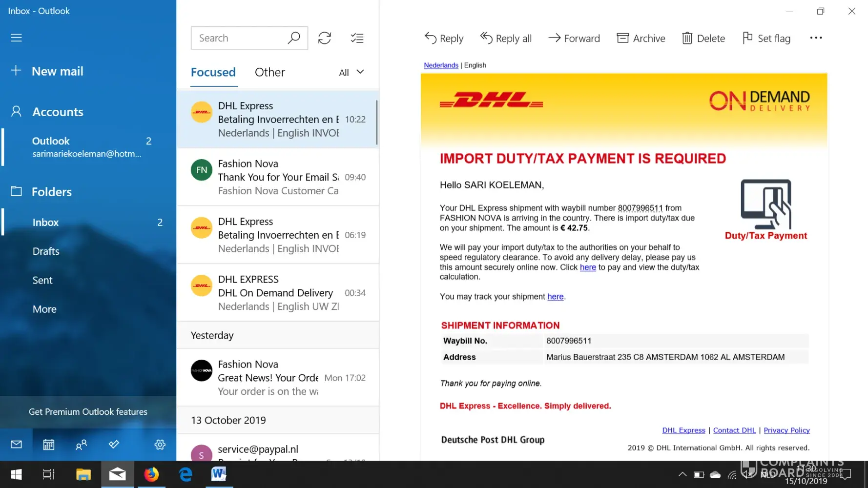Open File Explorer from taskbar

click(83, 474)
